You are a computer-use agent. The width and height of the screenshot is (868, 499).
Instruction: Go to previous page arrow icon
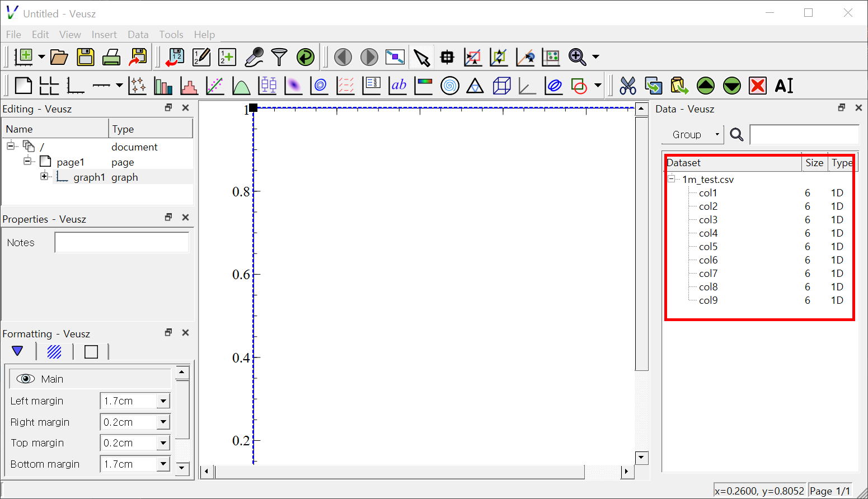tap(343, 57)
